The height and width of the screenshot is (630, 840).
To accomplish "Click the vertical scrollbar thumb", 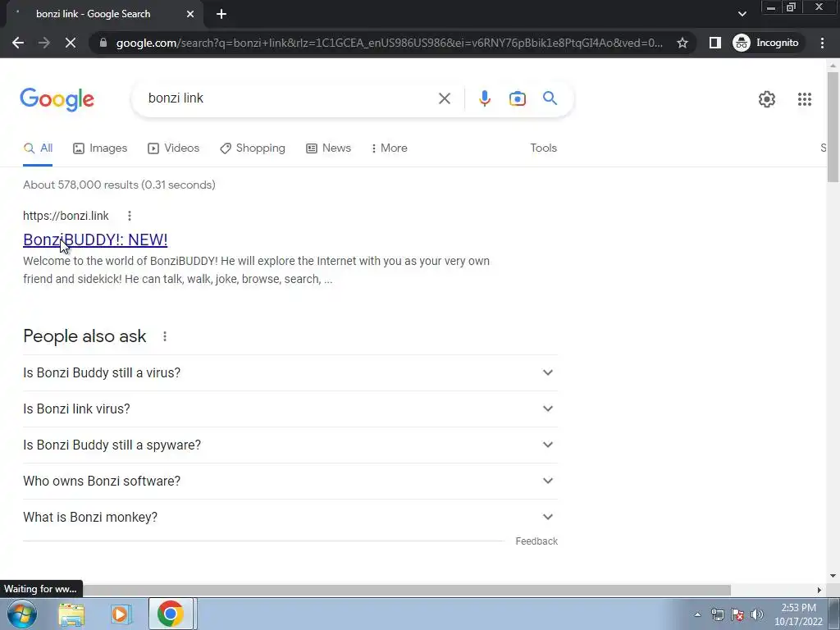I will coord(833,127).
